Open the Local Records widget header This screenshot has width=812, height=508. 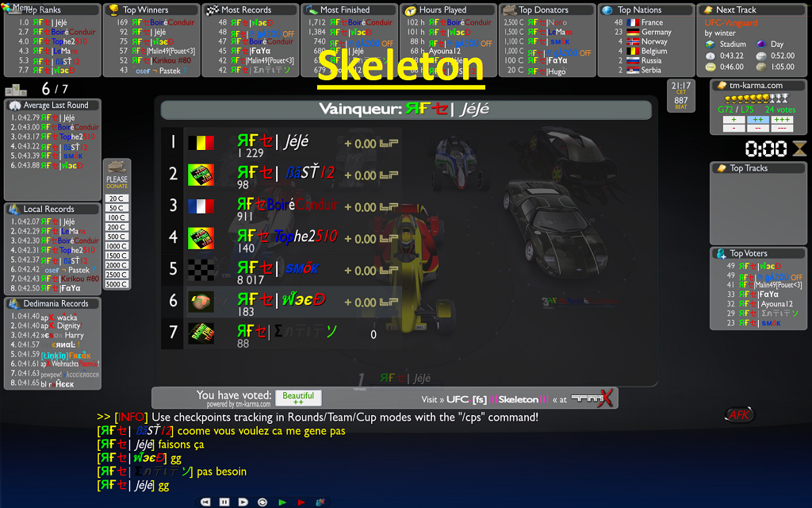click(52, 209)
